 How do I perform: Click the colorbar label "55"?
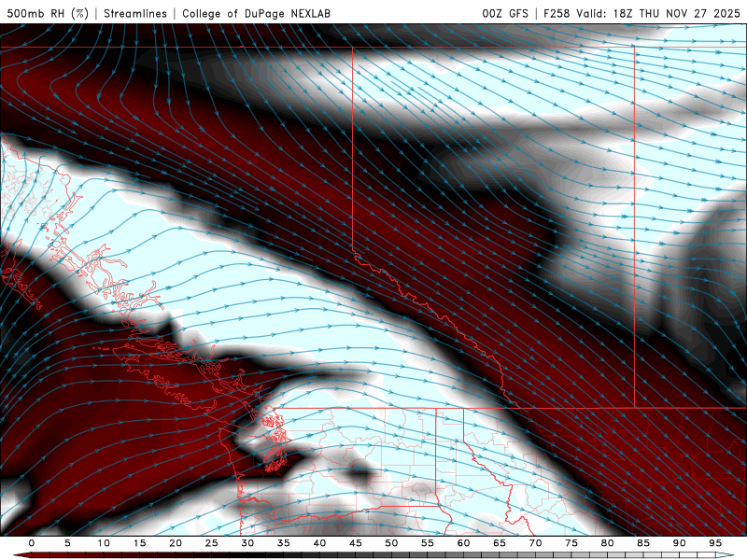[428, 543]
